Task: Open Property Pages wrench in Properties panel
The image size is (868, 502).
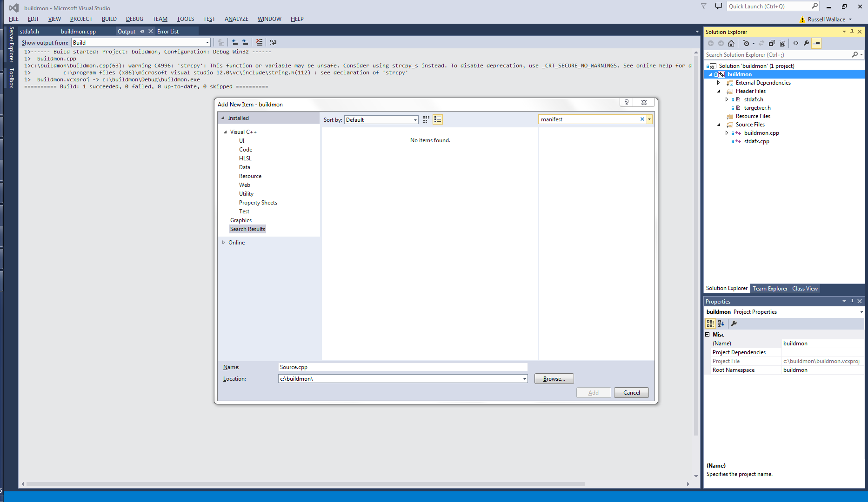Action: (x=734, y=324)
